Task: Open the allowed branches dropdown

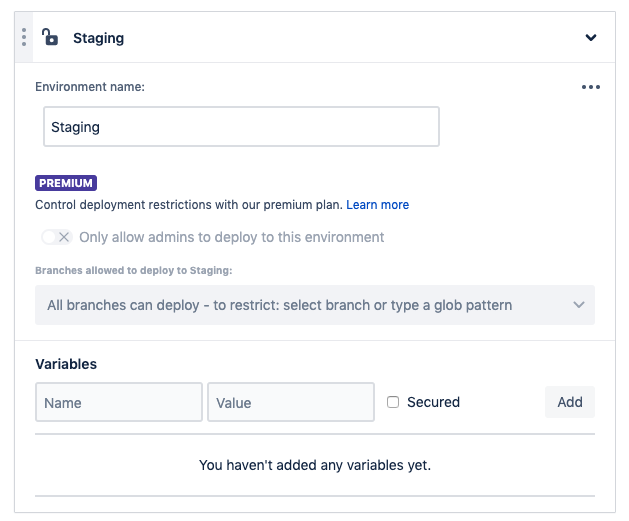Action: tap(300, 305)
